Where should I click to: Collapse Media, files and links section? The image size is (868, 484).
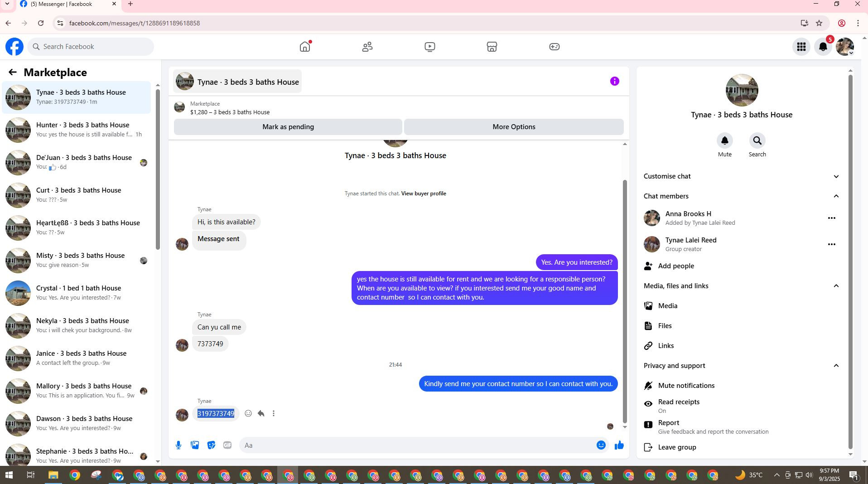[x=742, y=286]
